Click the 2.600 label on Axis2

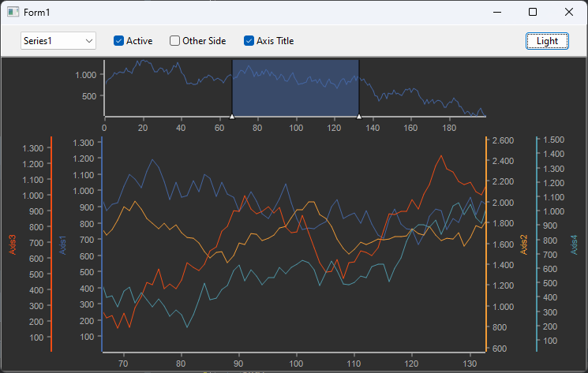503,140
